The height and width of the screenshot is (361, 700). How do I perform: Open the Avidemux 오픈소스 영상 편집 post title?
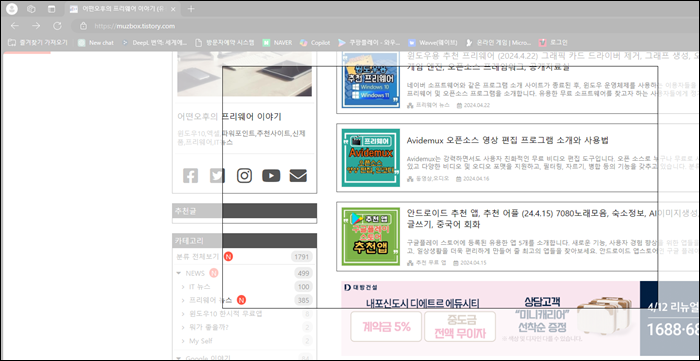[x=508, y=140]
